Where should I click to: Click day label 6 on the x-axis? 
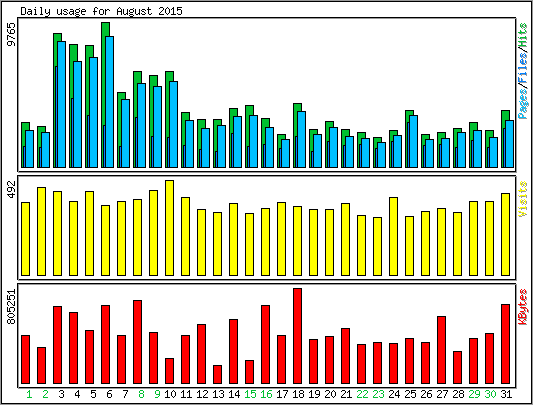coord(109,394)
